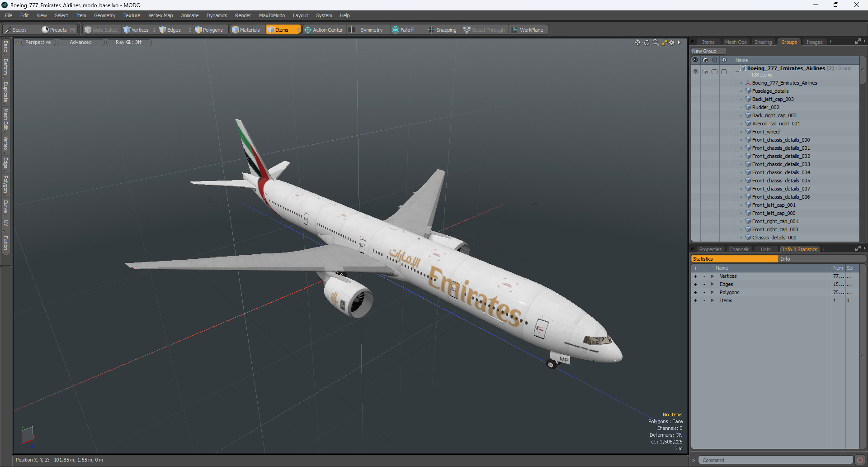Expand the Groups panel to full size
Viewport: 868px width, 467px height.
(x=858, y=42)
